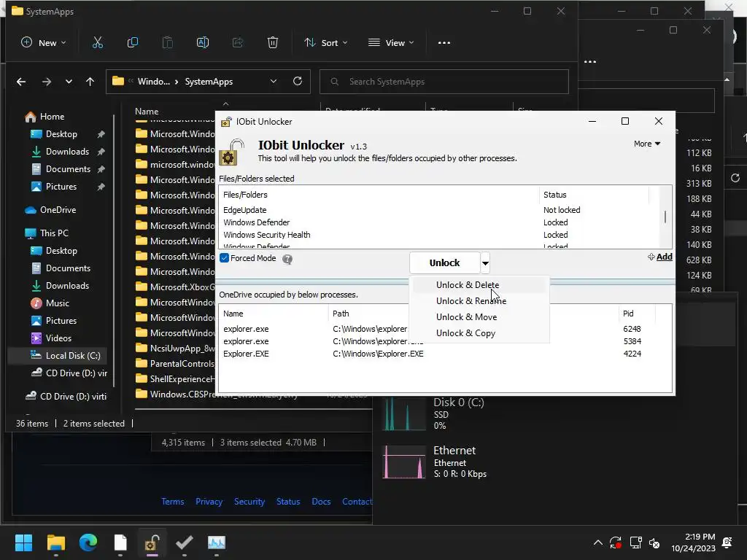This screenshot has width=747, height=560.
Task: Select Music in the Explorer sidebar
Action: (50, 303)
